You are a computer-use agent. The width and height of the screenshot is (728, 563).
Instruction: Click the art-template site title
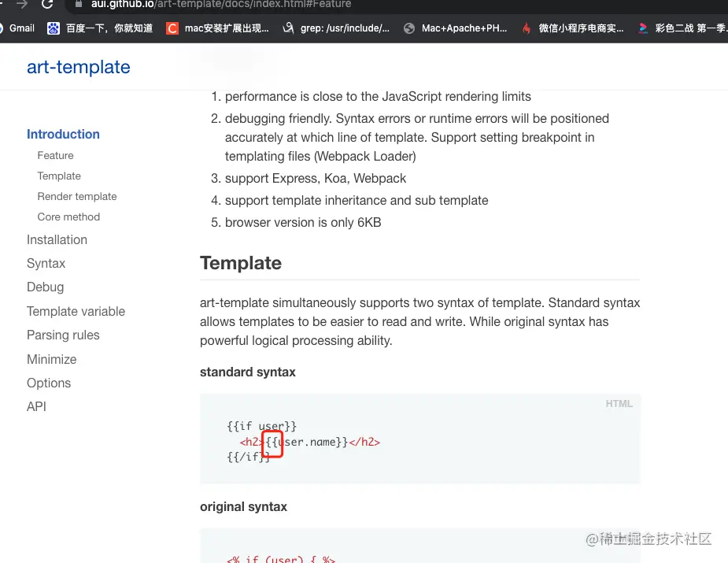tap(79, 67)
